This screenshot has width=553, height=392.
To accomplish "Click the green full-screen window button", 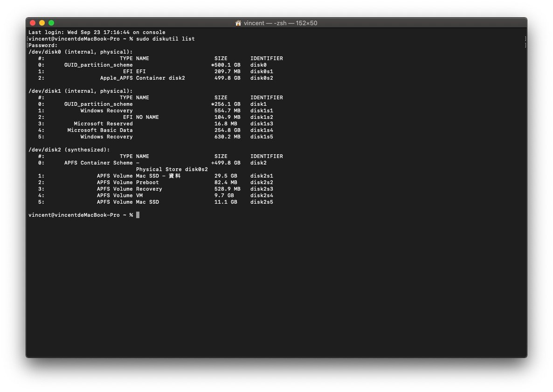I will click(x=51, y=23).
